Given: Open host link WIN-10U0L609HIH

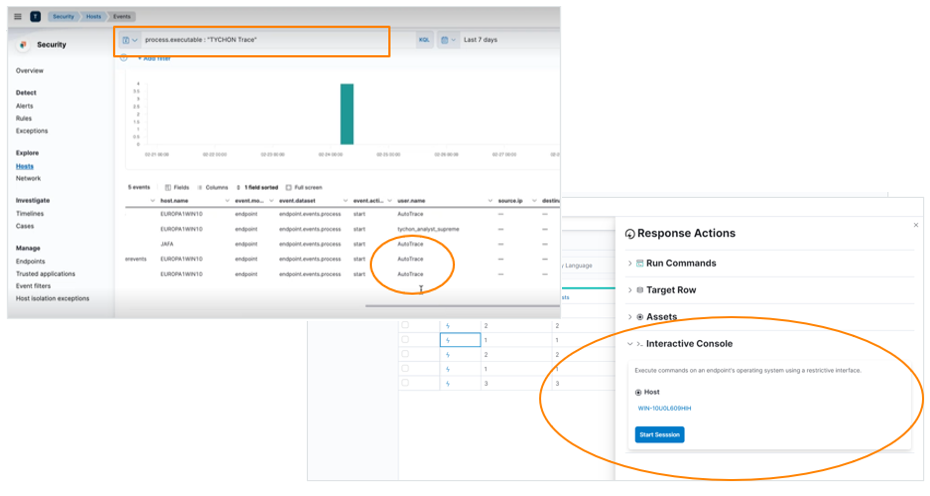Looking at the screenshot, I should 664,409.
